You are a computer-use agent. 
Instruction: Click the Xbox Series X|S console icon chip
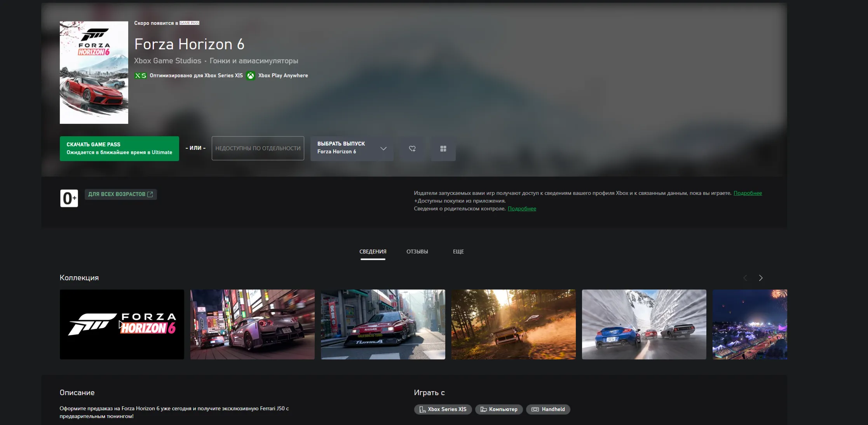coord(443,409)
